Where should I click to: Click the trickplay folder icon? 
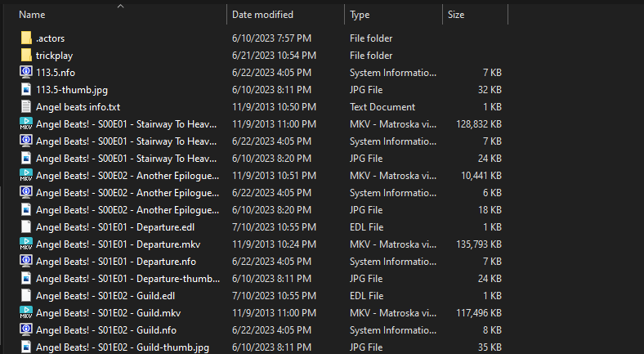click(x=25, y=56)
